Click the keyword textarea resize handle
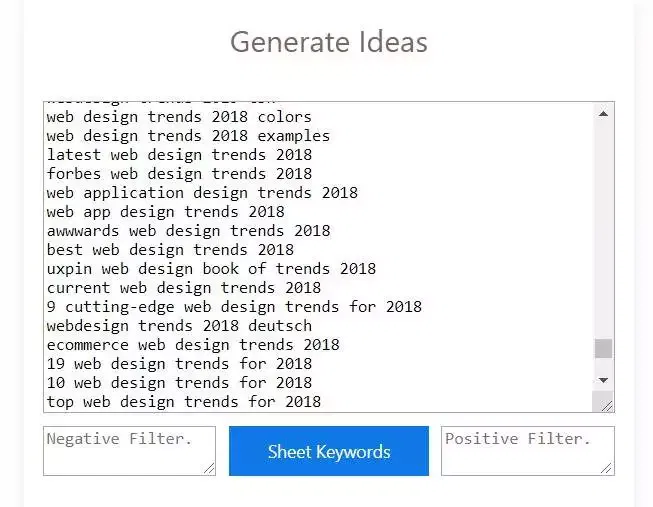The width and height of the screenshot is (653, 507). 606,404
